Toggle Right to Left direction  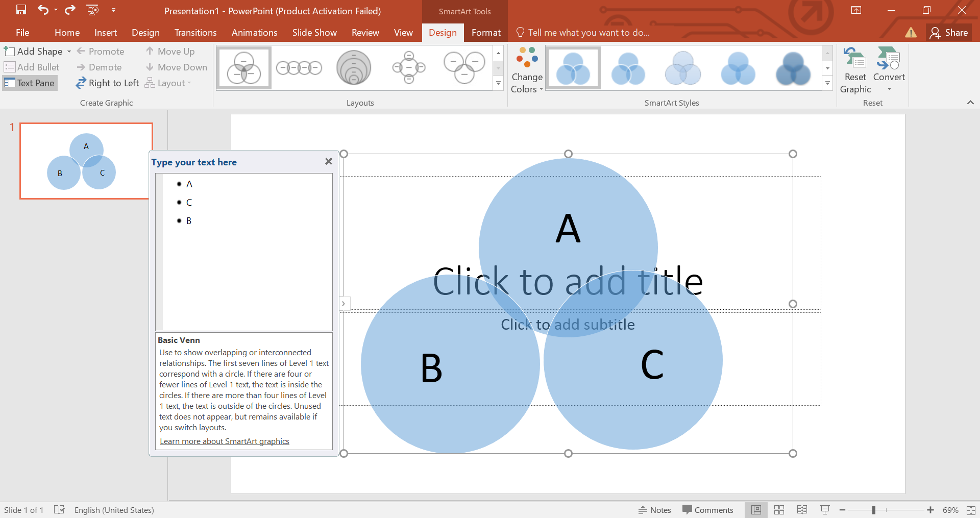pyautogui.click(x=107, y=83)
